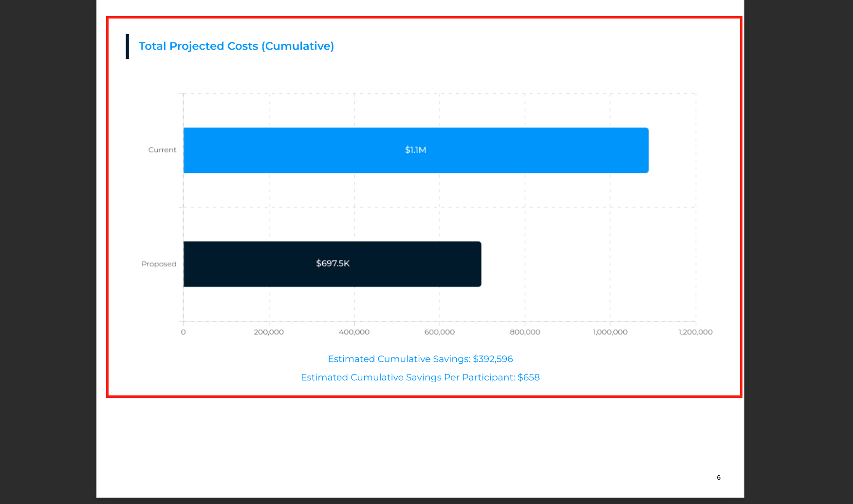Click the 400,000 axis tick label

pos(354,332)
